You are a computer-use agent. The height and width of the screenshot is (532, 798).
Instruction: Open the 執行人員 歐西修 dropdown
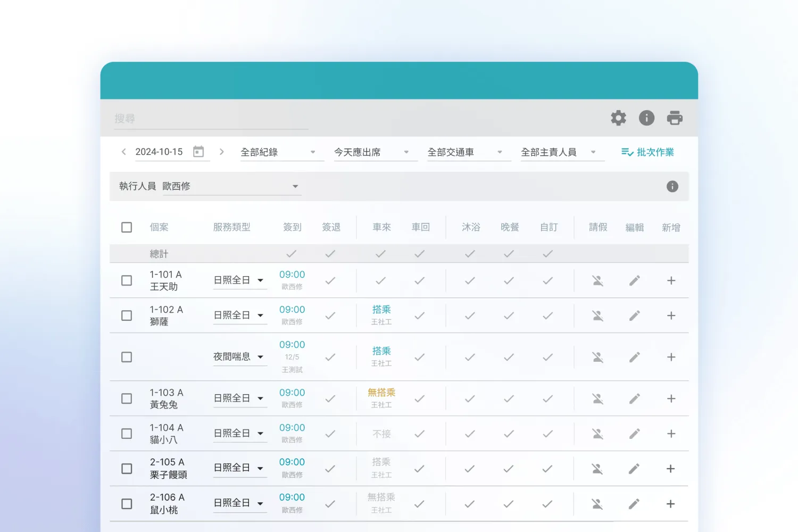[232, 186]
